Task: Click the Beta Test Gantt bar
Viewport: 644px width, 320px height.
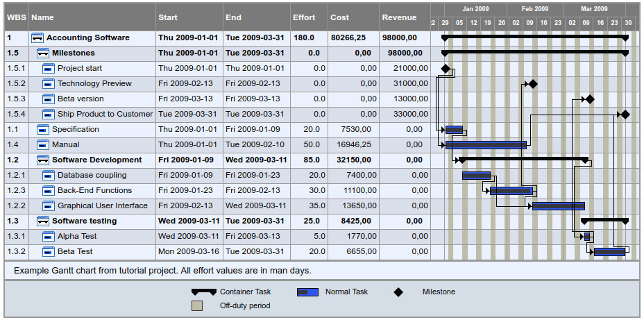Action: (x=609, y=252)
